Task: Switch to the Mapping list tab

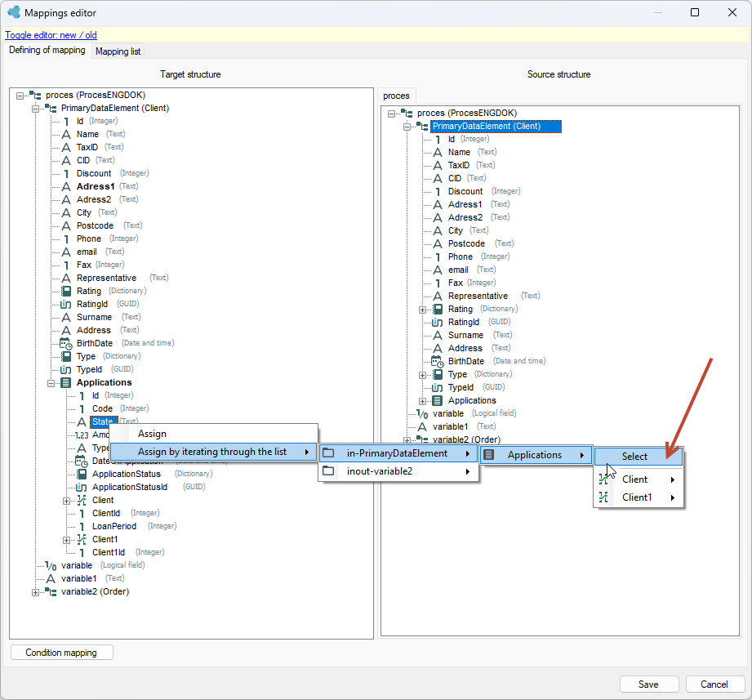Action: (x=118, y=51)
